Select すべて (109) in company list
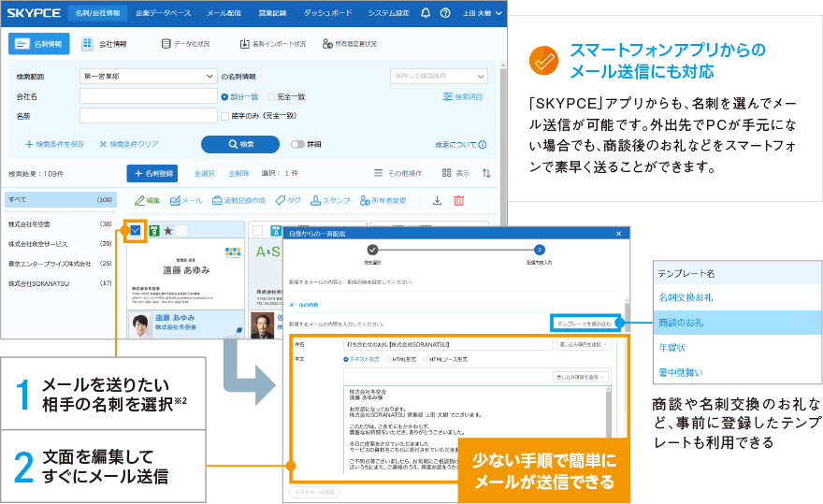Viewport: 823px width, 504px height. pyautogui.click(x=61, y=199)
